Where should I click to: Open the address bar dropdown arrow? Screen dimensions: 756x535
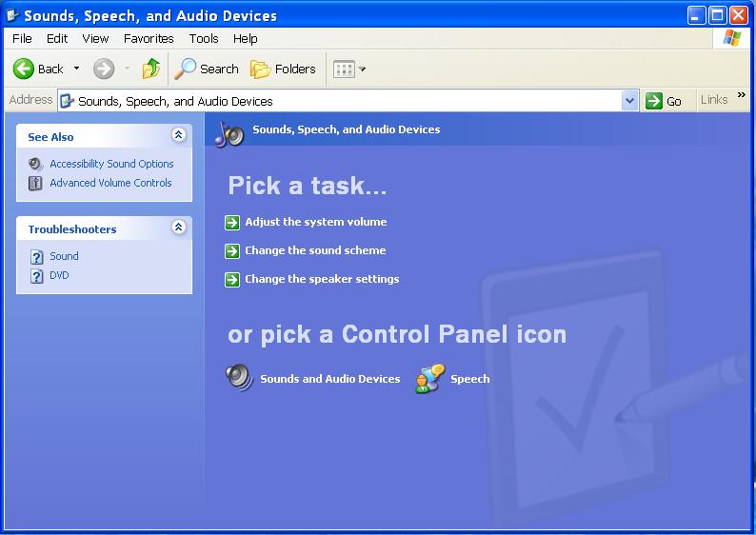pyautogui.click(x=629, y=101)
